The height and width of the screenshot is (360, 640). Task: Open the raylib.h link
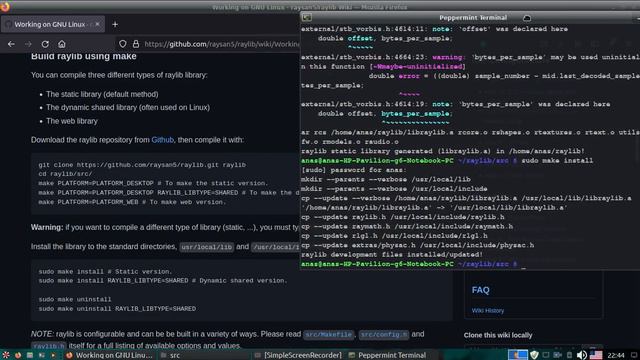click(x=49, y=346)
